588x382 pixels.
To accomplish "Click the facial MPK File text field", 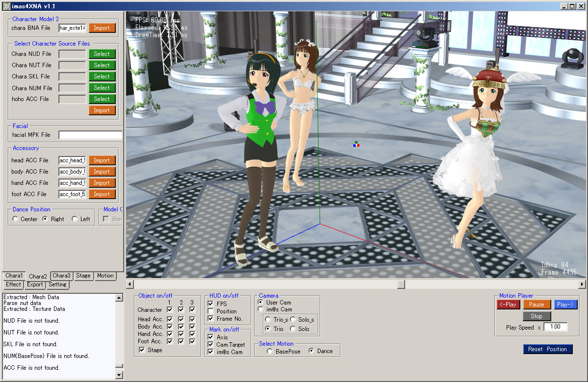I will [90, 135].
